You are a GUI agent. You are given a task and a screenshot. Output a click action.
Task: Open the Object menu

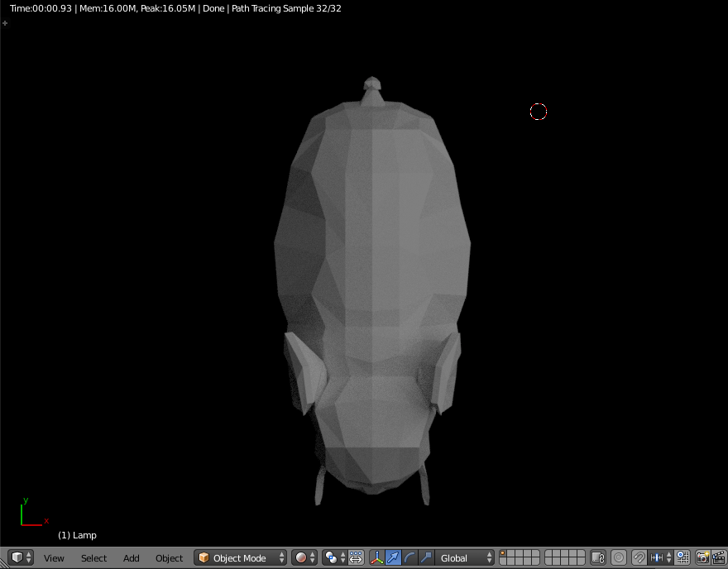[169, 558]
